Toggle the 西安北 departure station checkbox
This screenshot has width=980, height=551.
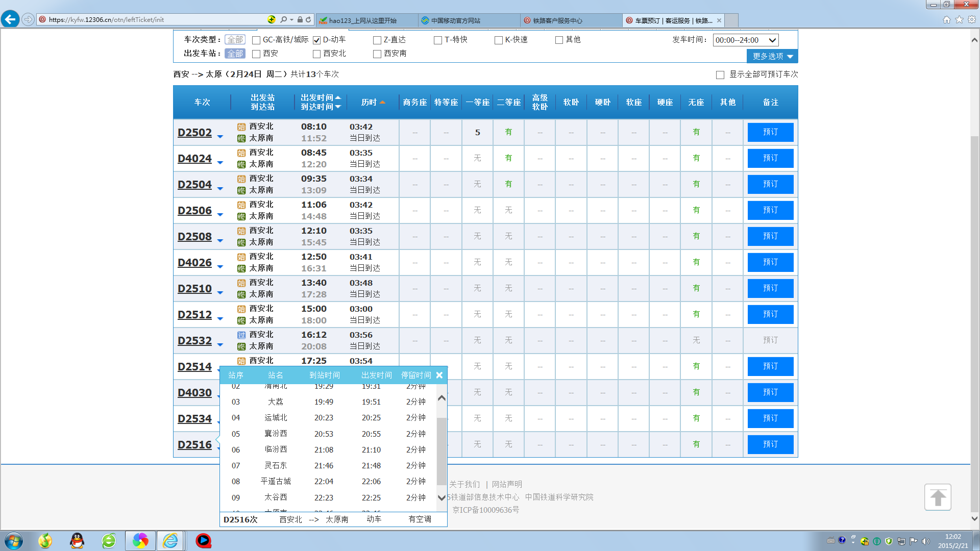(316, 54)
